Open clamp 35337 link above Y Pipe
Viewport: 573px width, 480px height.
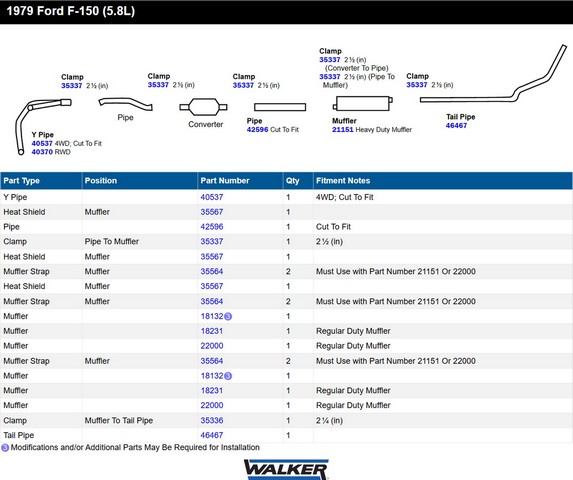(72, 86)
